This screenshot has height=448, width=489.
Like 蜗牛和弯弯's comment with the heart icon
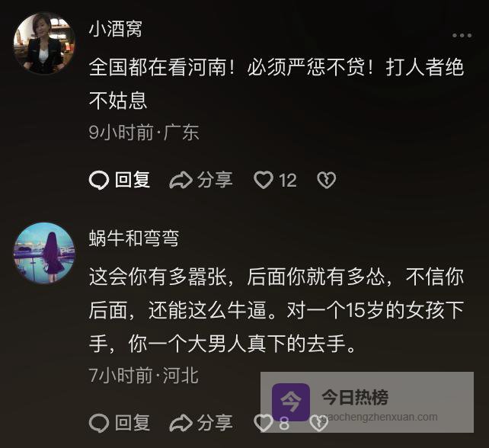[264, 423]
